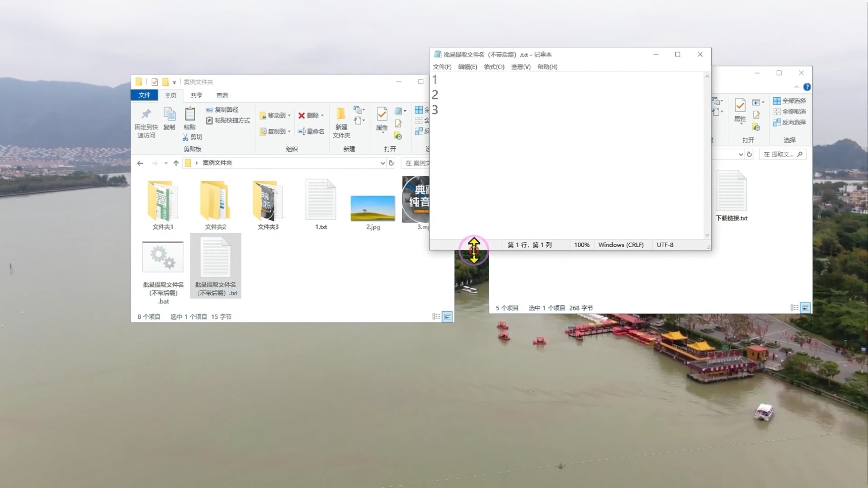Click 粘贴快捷方式 (paste shortcut) in ribbon

[228, 121]
